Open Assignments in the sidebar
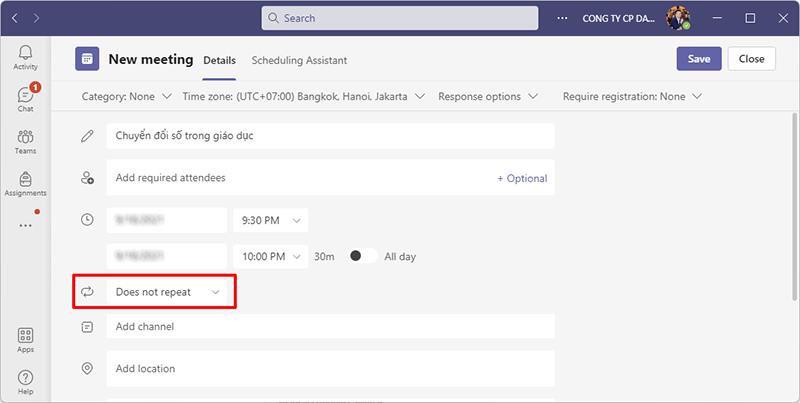Screen dimensions: 800x403 [x=25, y=183]
